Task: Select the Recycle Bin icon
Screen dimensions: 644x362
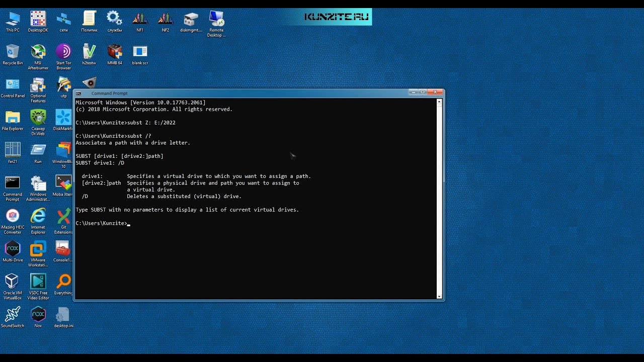Action: [13, 55]
